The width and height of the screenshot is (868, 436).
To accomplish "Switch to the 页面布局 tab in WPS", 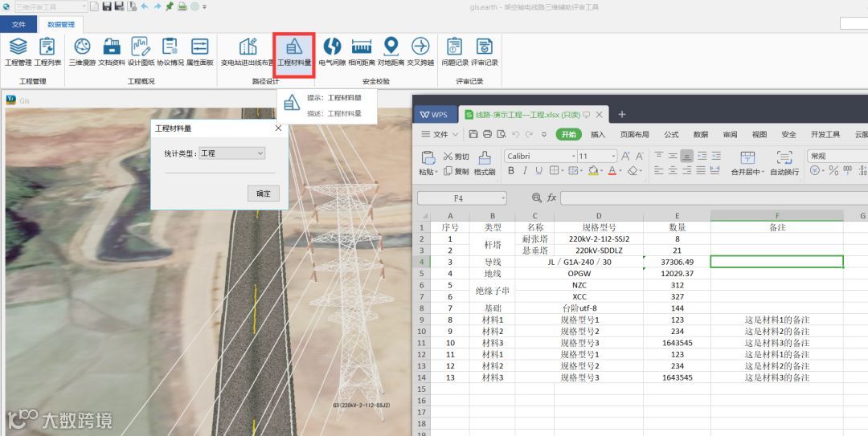I will pos(634,134).
